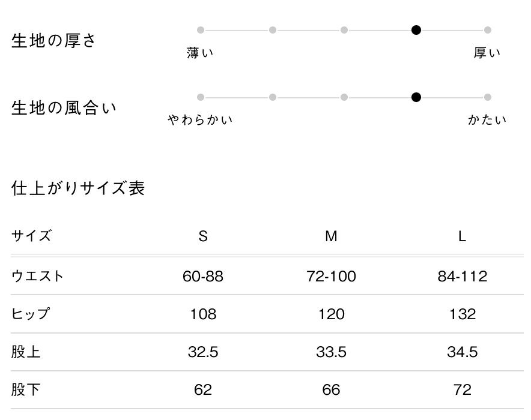Select the middle dot on 生地の厚さ scale
Image resolution: width=531 pixels, height=420 pixels.
click(x=344, y=30)
